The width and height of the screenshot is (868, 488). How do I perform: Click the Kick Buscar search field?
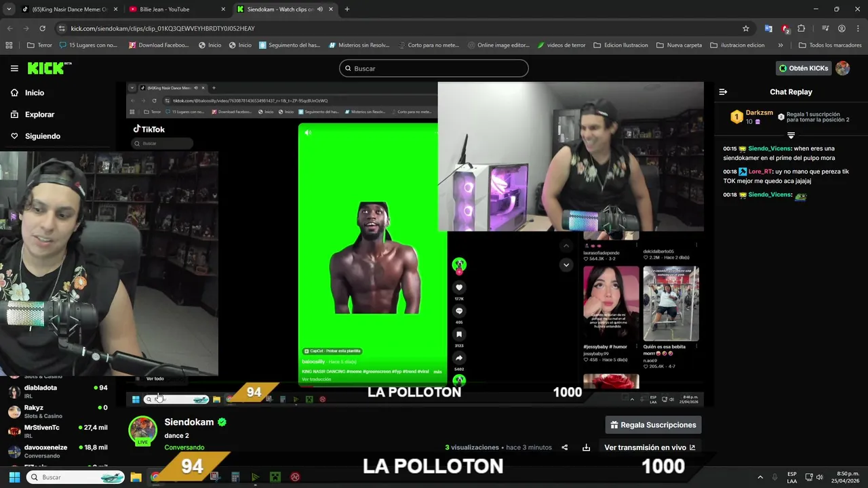tap(434, 68)
